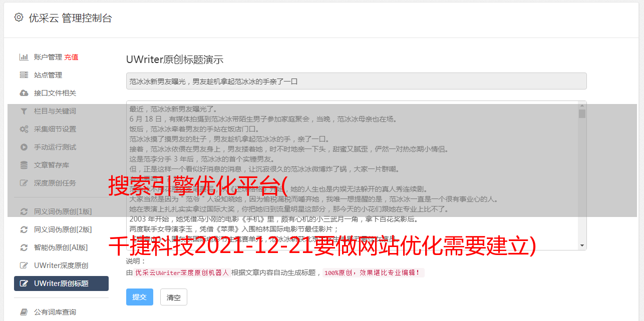
Task: Go to 深度原创任务 menu item
Action: (x=55, y=183)
